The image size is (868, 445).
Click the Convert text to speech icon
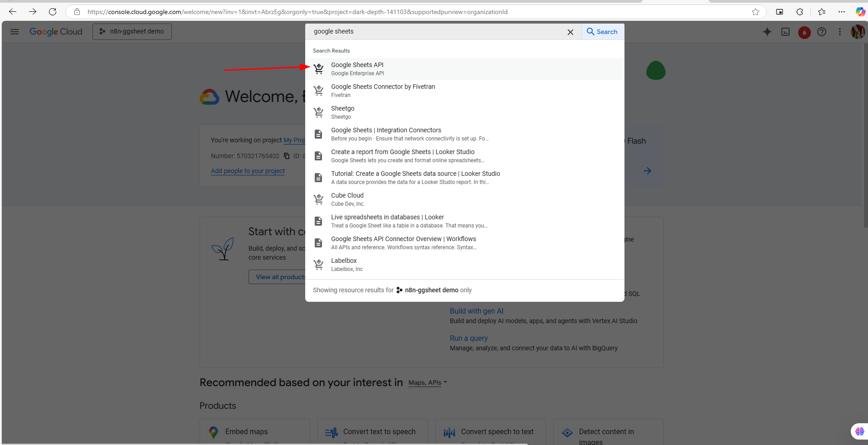pyautogui.click(x=332, y=433)
